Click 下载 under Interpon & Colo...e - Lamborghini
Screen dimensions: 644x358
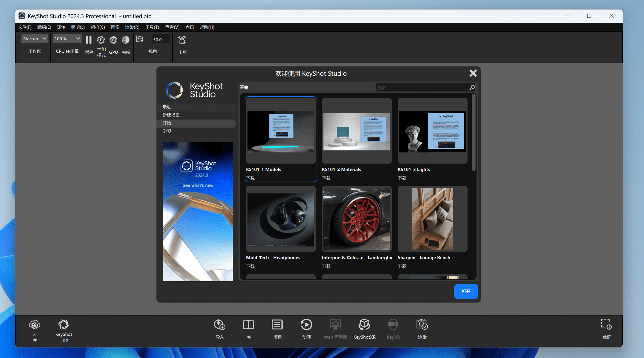click(326, 266)
